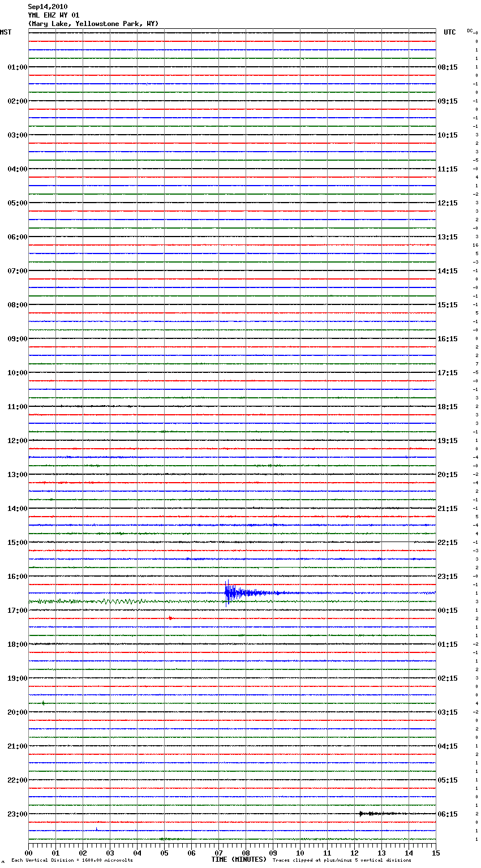Screen dimensions: 481x868
Task: Select the 23:15 UTC time label
Action: tap(448, 577)
